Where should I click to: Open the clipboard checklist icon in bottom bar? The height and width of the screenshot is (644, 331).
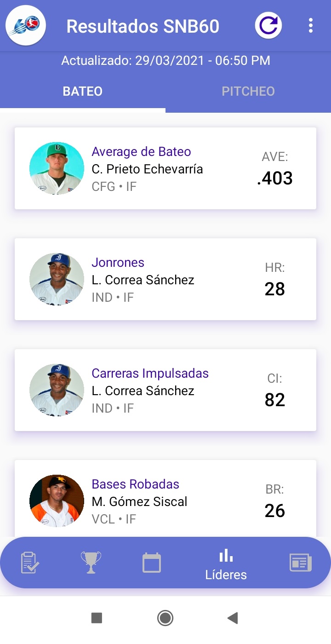tap(30, 563)
